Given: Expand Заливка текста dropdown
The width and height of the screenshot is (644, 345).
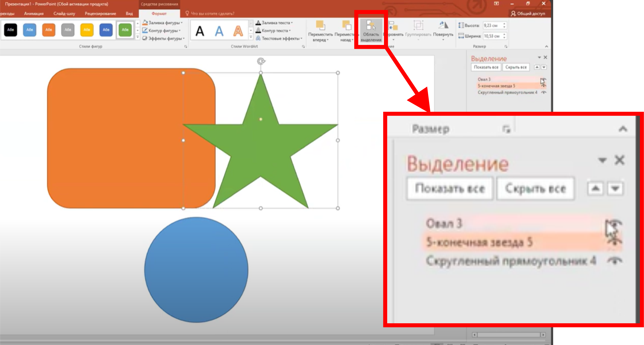Looking at the screenshot, I should pyautogui.click(x=292, y=23).
